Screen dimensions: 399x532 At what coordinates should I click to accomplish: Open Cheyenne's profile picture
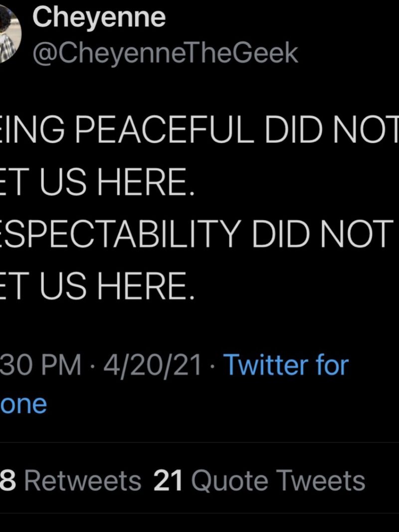click(9, 36)
